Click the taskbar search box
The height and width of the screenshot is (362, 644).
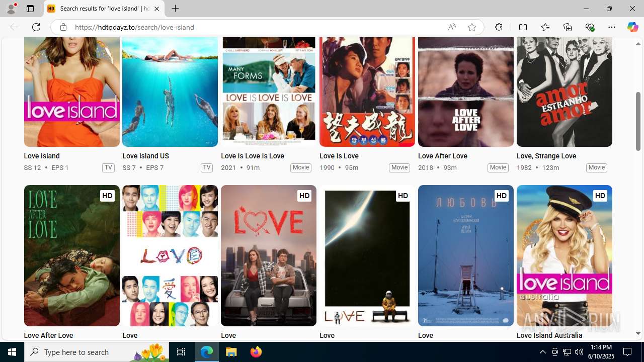[97, 352]
